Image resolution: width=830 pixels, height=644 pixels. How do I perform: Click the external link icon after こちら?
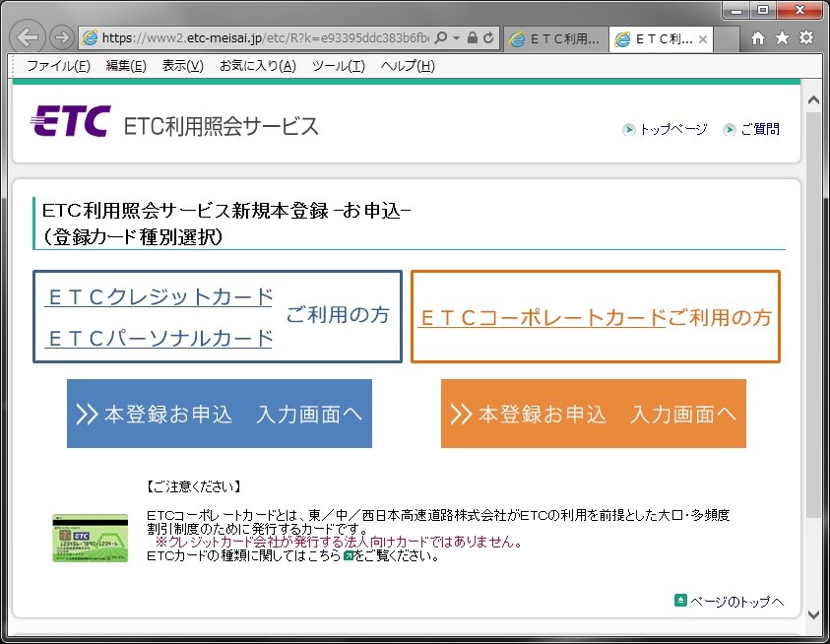(349, 556)
